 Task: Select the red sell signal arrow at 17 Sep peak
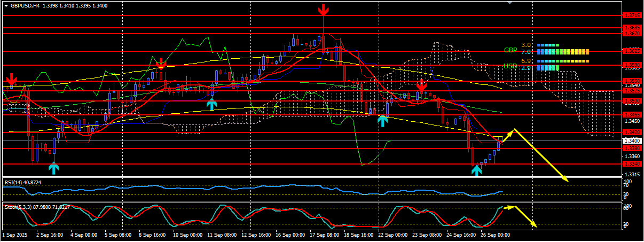pyautogui.click(x=323, y=10)
